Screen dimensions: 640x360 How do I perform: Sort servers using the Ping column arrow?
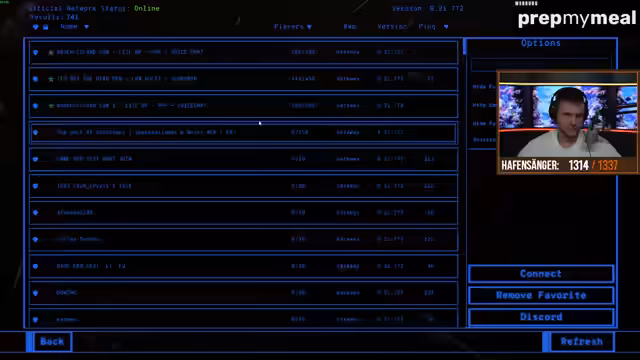coord(446,27)
